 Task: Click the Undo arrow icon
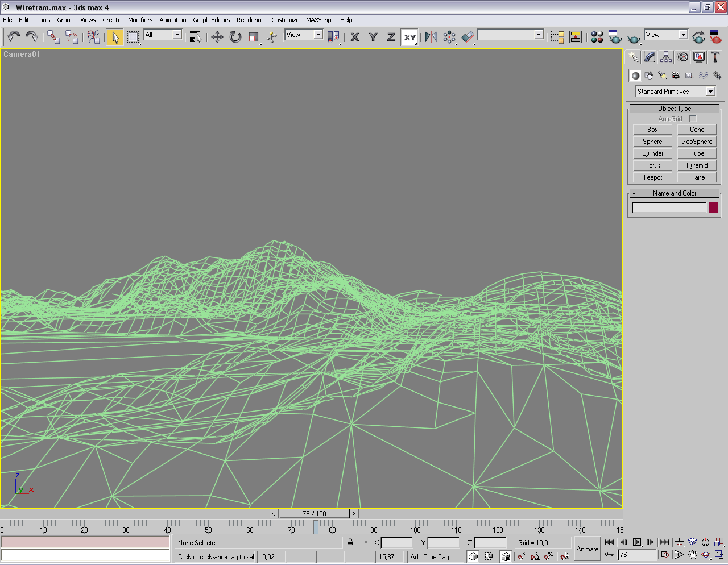pyautogui.click(x=13, y=37)
